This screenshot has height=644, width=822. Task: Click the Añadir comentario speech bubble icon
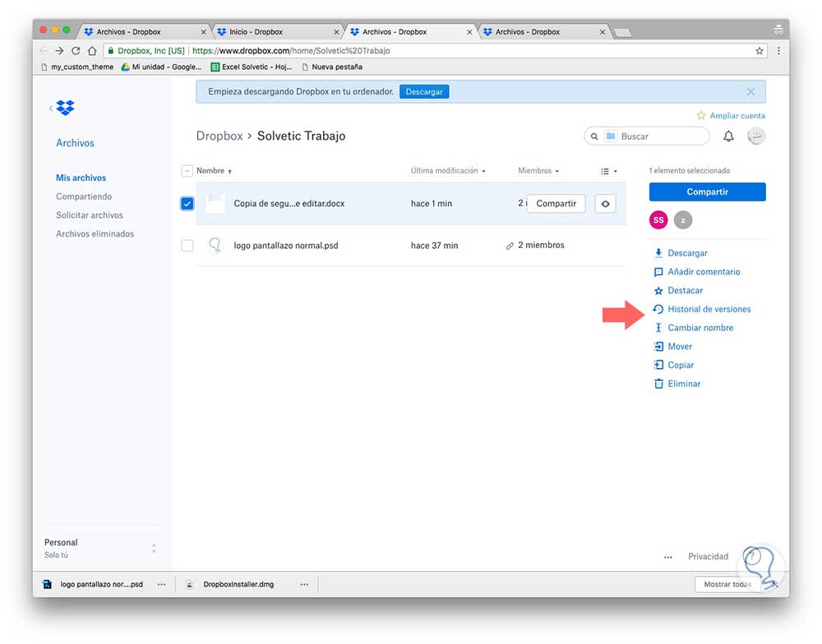[x=658, y=272]
